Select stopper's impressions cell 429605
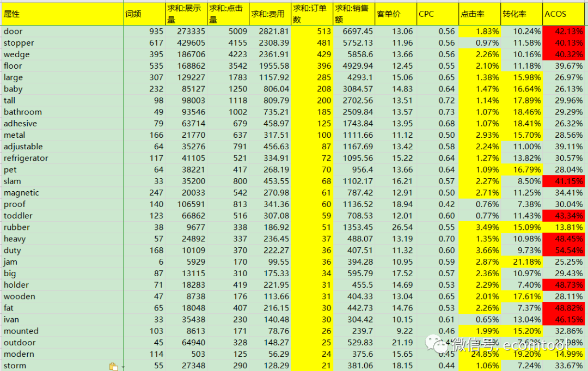588x371 pixels. 186,43
